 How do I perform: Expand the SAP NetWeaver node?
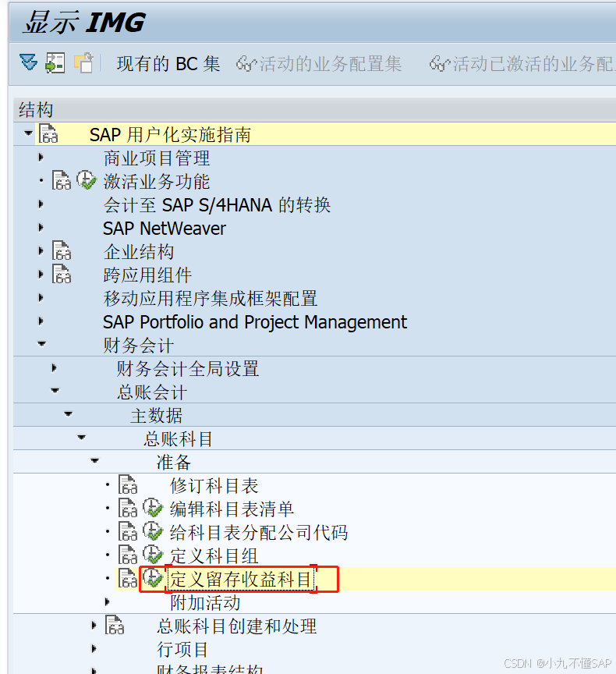pyautogui.click(x=41, y=227)
